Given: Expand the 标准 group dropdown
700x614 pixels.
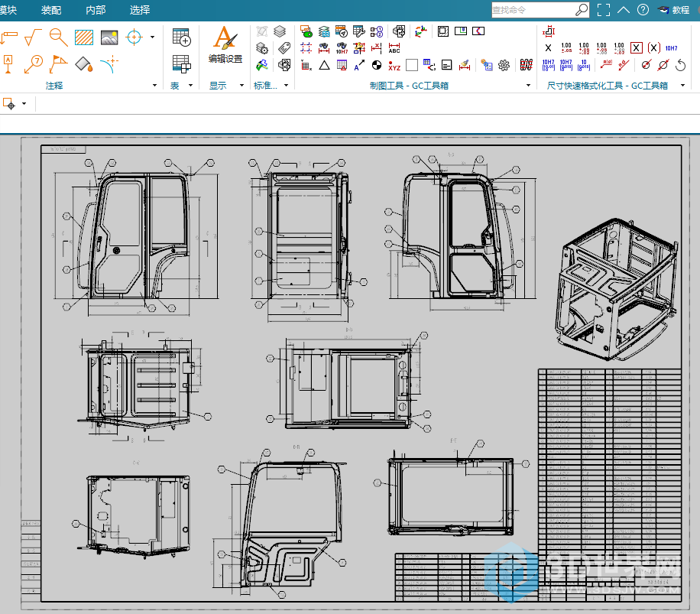Looking at the screenshot, I should (x=286, y=86).
